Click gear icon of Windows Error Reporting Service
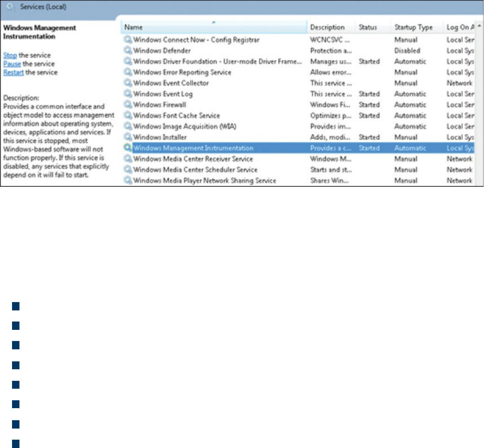 point(127,72)
